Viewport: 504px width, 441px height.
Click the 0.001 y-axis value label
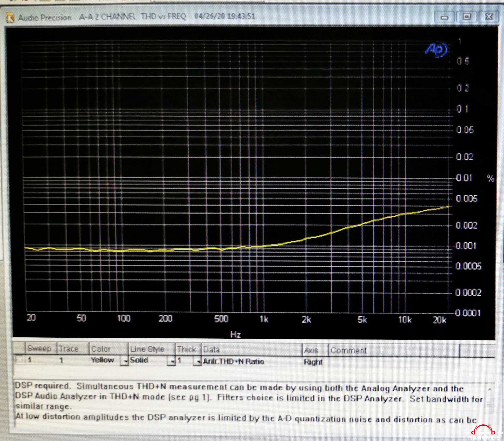point(466,246)
